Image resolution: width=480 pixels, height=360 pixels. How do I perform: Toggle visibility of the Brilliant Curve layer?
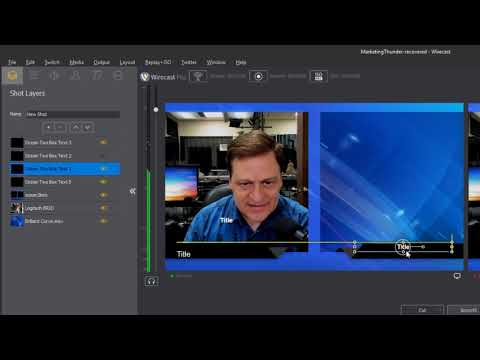point(103,221)
